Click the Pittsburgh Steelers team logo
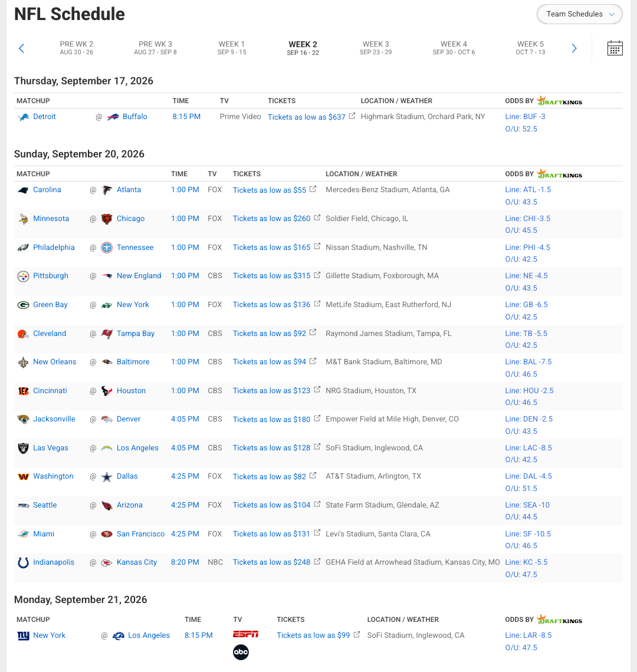The height and width of the screenshot is (672, 637). point(23,276)
